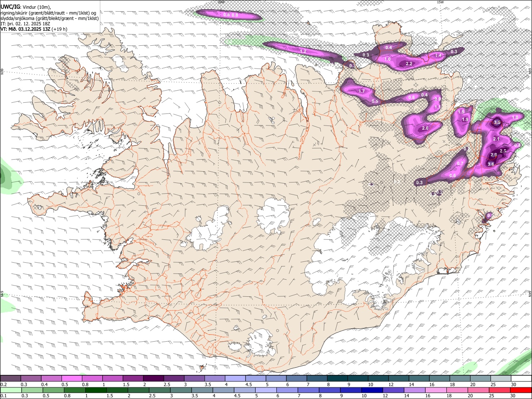Pick the upper legend swatch between 0.2 and 0.3
This screenshot has height=399, width=532.
pyautogui.click(x=10, y=379)
